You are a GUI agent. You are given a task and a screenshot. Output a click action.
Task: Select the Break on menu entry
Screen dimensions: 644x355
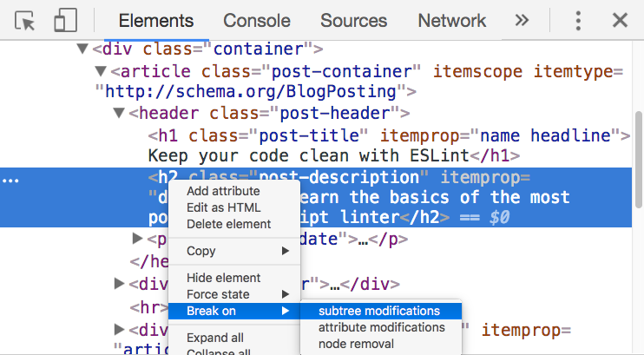[x=234, y=311]
